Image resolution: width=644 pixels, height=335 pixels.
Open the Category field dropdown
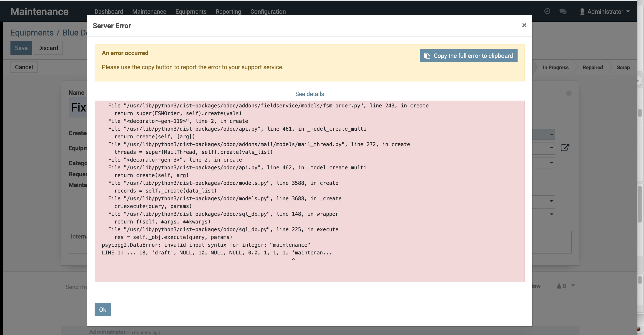click(551, 163)
